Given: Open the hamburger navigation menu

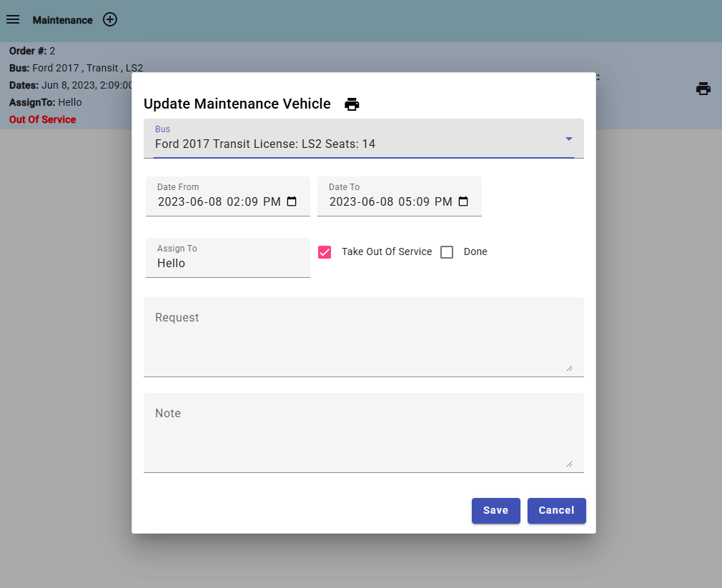Looking at the screenshot, I should click(x=13, y=19).
